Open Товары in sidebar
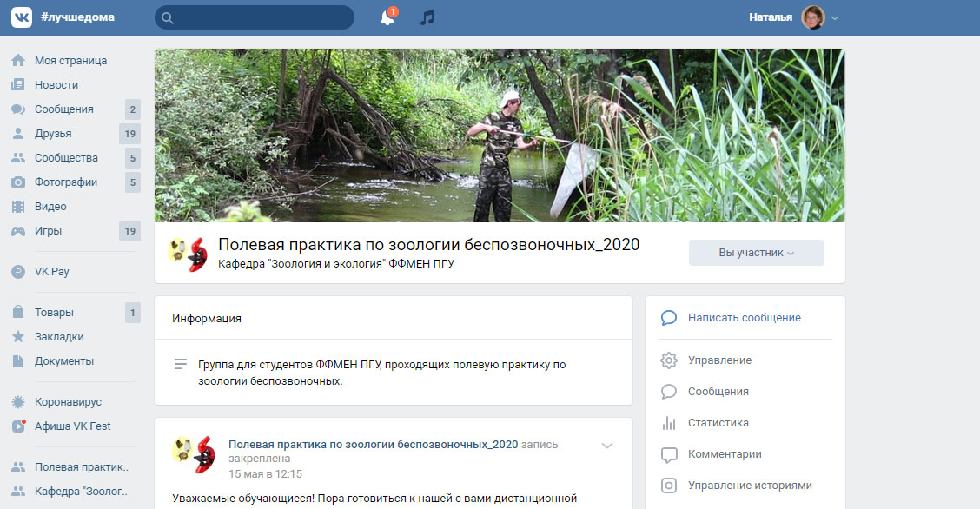This screenshot has width=980, height=509. [x=55, y=313]
